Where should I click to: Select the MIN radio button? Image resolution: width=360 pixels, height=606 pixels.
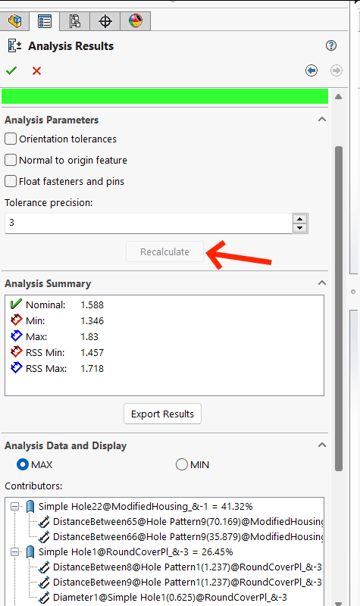tap(182, 464)
